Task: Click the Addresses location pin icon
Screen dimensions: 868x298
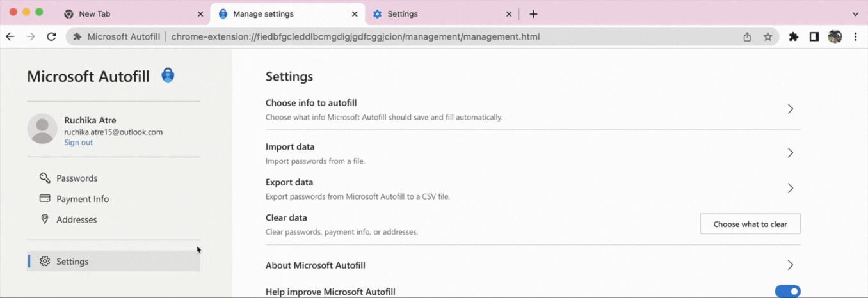Action: 45,219
